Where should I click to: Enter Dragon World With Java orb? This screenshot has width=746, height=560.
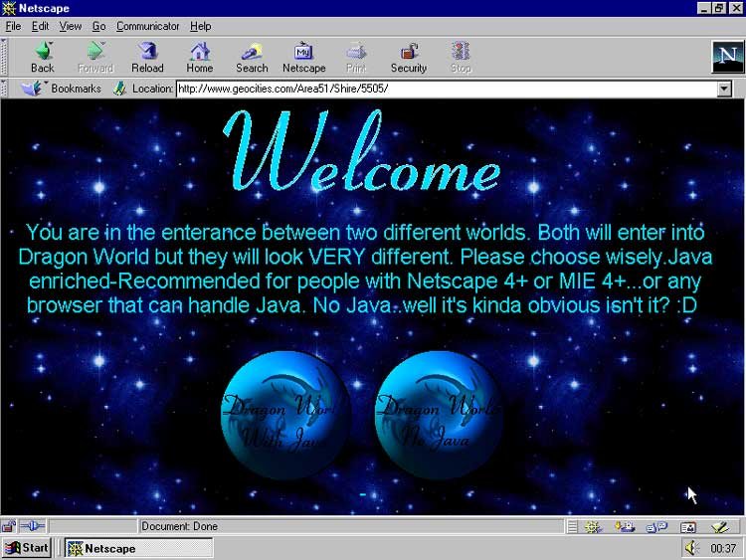coord(285,416)
